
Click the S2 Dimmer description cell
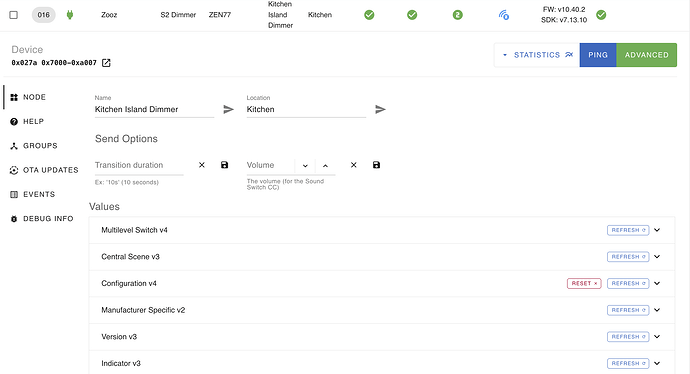pos(178,15)
